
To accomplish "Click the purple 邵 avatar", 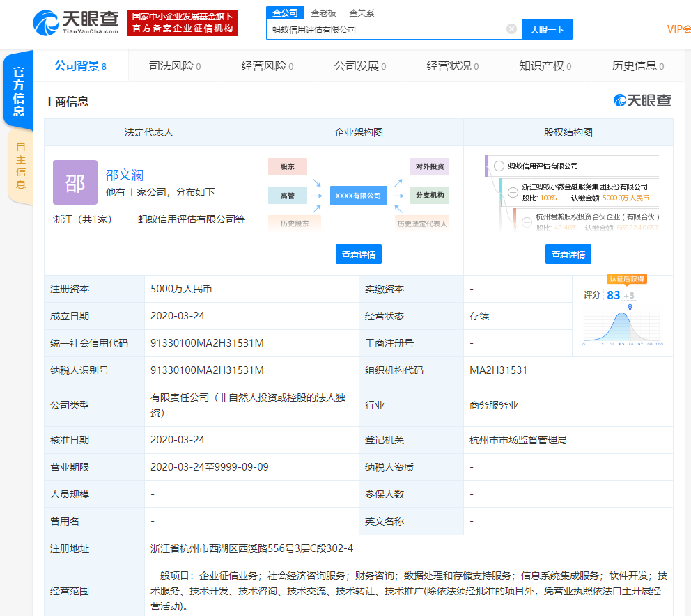I will 75,182.
